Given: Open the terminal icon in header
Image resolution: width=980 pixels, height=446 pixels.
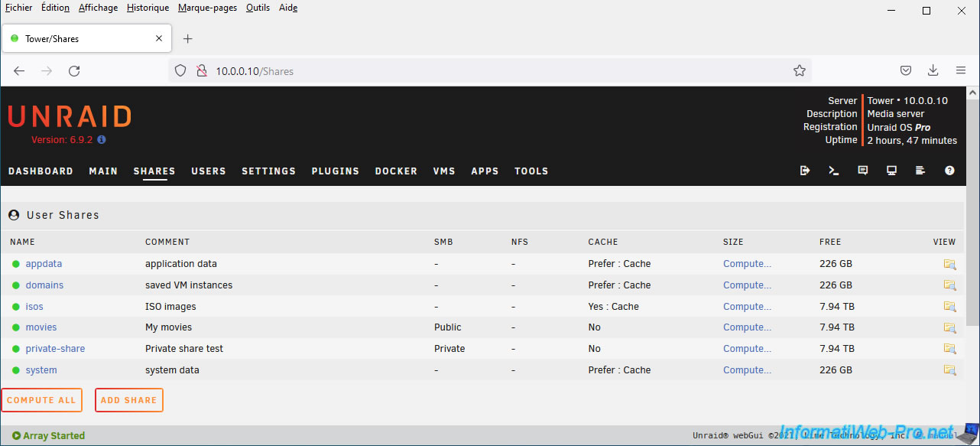Looking at the screenshot, I should [833, 171].
